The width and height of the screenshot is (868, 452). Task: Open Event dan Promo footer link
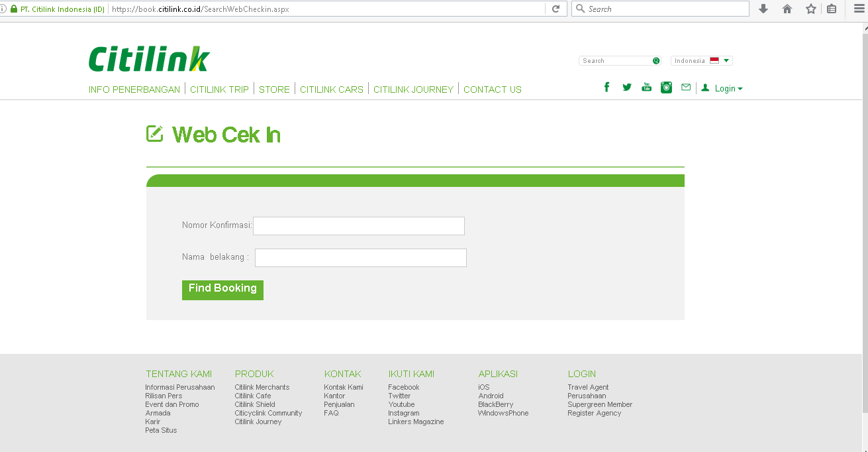[172, 404]
